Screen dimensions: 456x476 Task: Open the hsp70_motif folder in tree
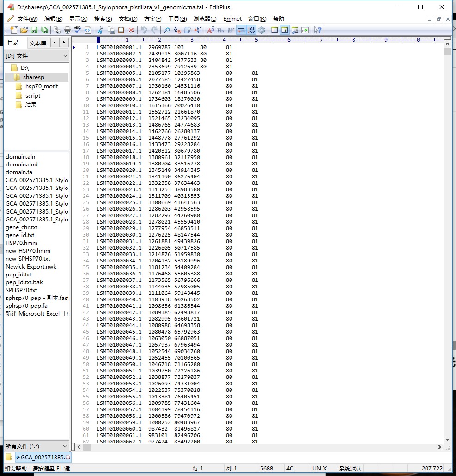[41, 86]
